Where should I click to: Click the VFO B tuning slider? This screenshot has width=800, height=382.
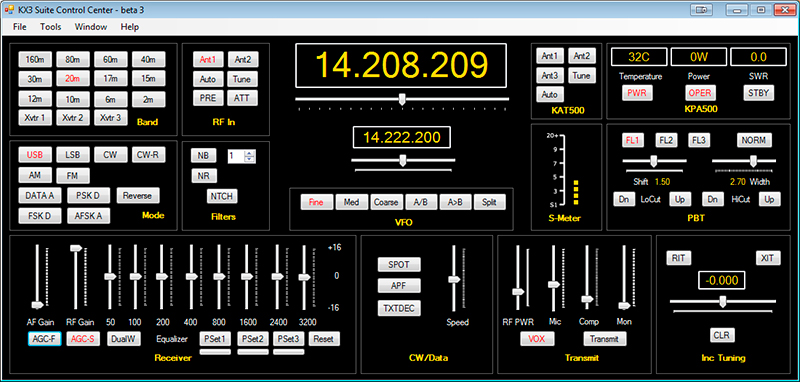(x=403, y=161)
